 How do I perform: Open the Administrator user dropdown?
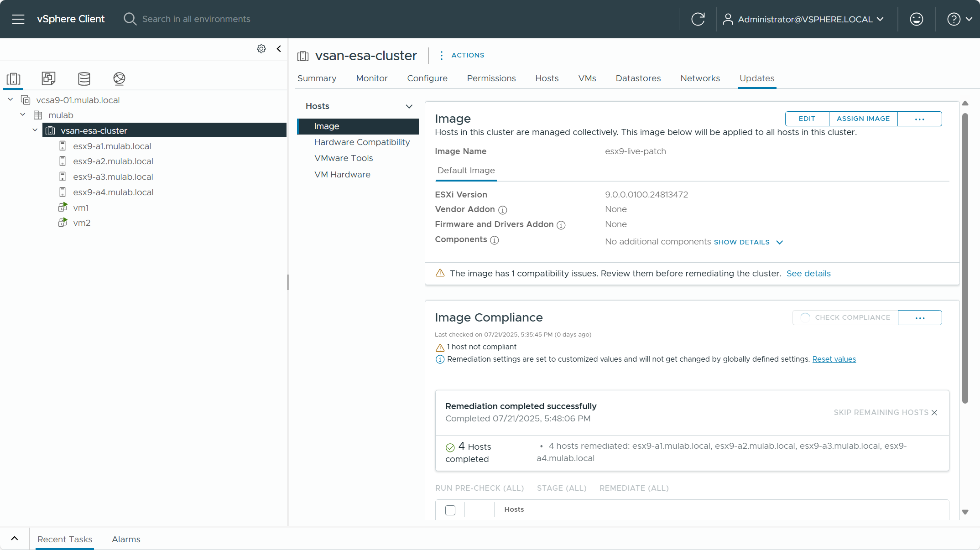(x=804, y=19)
